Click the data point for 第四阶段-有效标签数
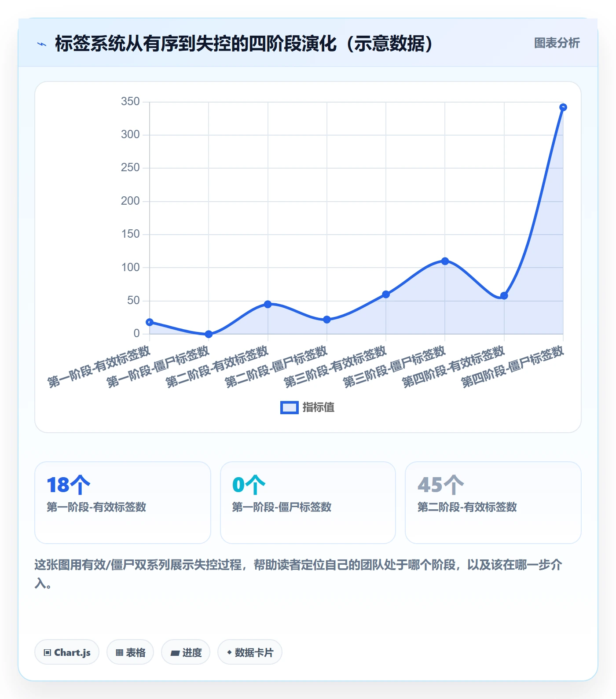Screen dimensions: 616x699 [504, 296]
